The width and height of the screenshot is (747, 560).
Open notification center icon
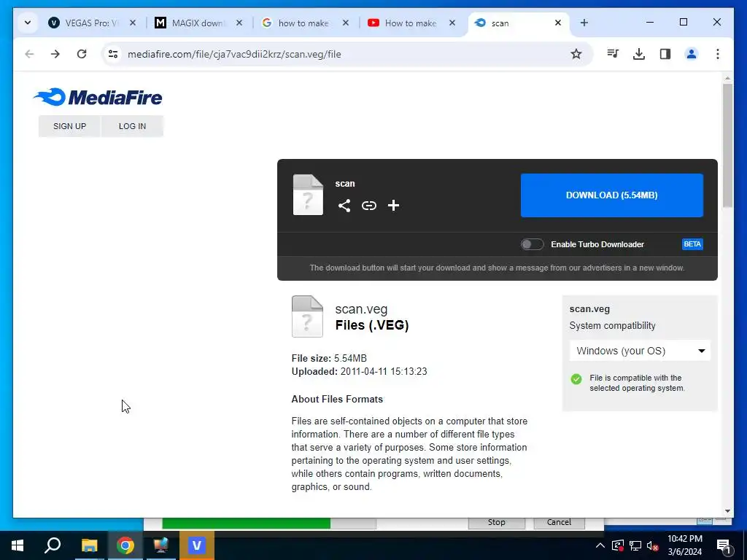pyautogui.click(x=724, y=547)
